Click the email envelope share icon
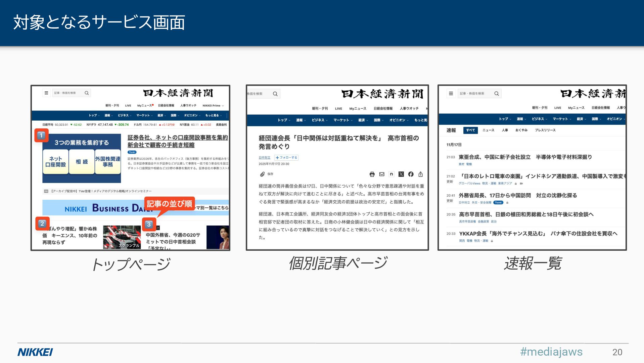Screen dimensions: 644x363 (x=382, y=174)
